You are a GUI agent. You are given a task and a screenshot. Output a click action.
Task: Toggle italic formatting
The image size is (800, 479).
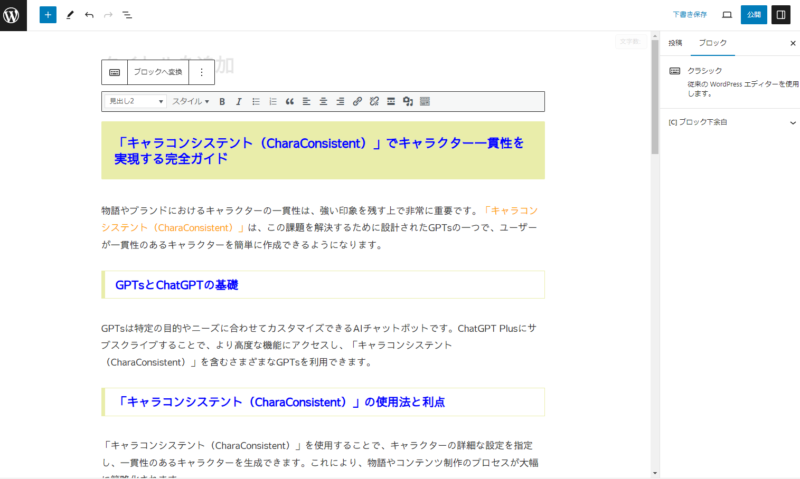pyautogui.click(x=239, y=102)
